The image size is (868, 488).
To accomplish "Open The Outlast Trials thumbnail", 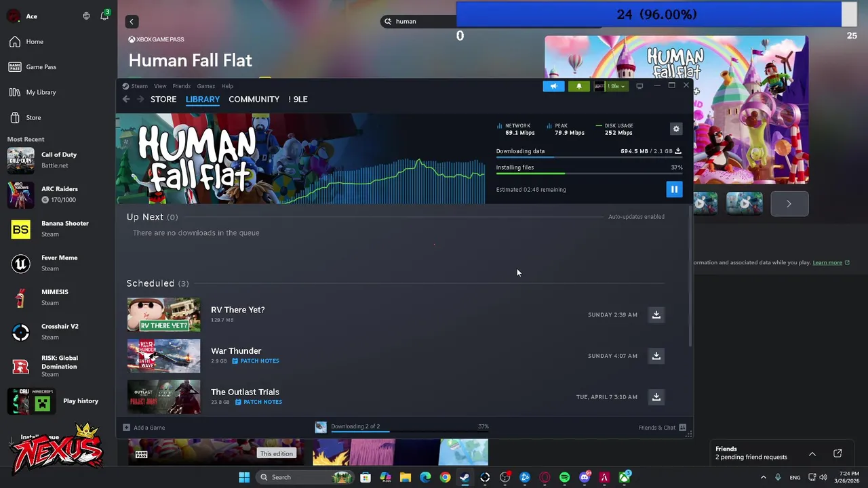I will (163, 397).
